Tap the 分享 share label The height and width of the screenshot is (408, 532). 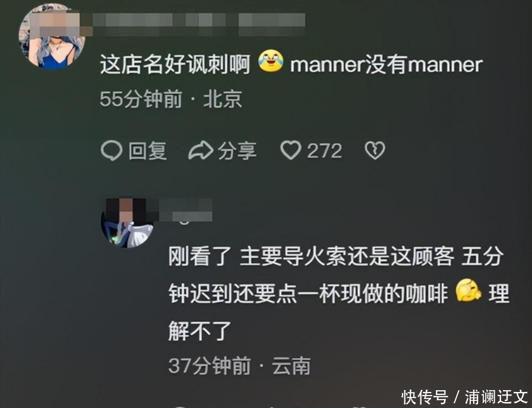pos(237,151)
